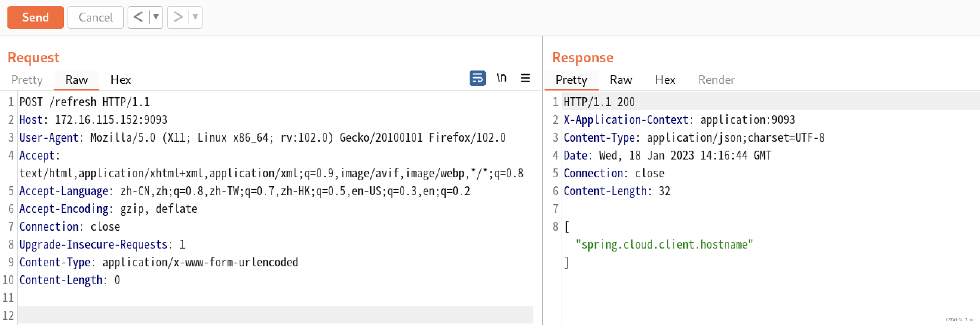Click the Host header value 172.16.115.152:9093
The image size is (980, 325).
click(x=111, y=120)
